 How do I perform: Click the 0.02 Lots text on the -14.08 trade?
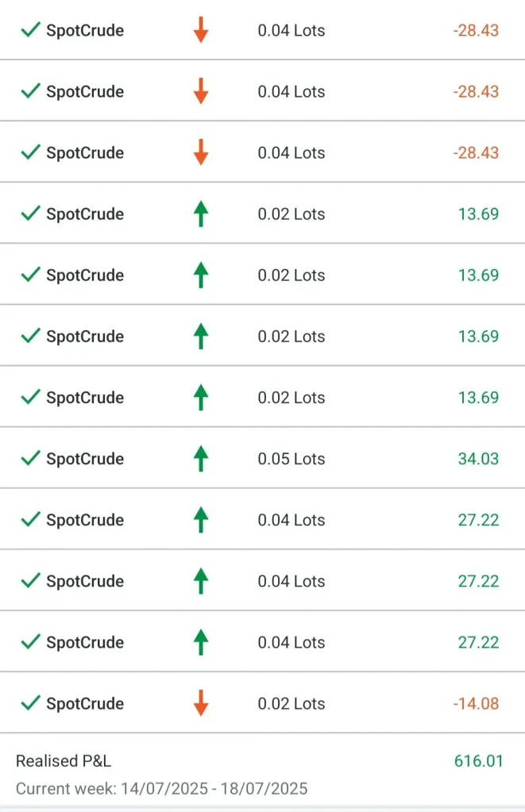coord(291,703)
